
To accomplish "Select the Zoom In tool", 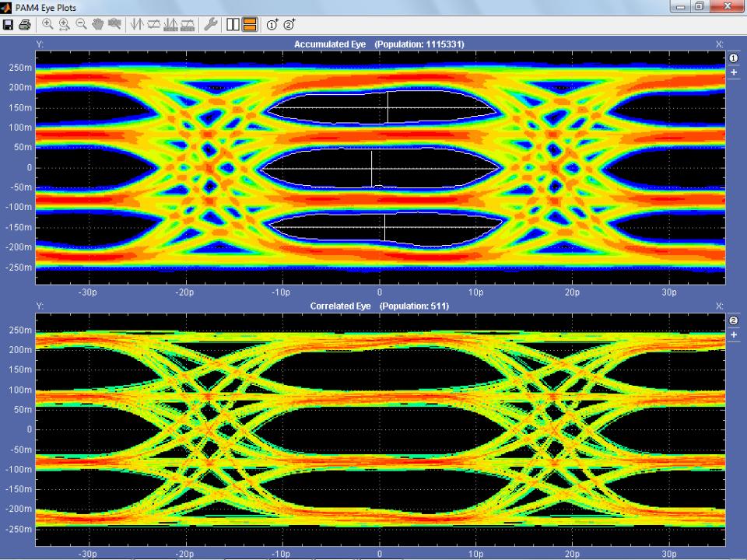I will coord(47,25).
